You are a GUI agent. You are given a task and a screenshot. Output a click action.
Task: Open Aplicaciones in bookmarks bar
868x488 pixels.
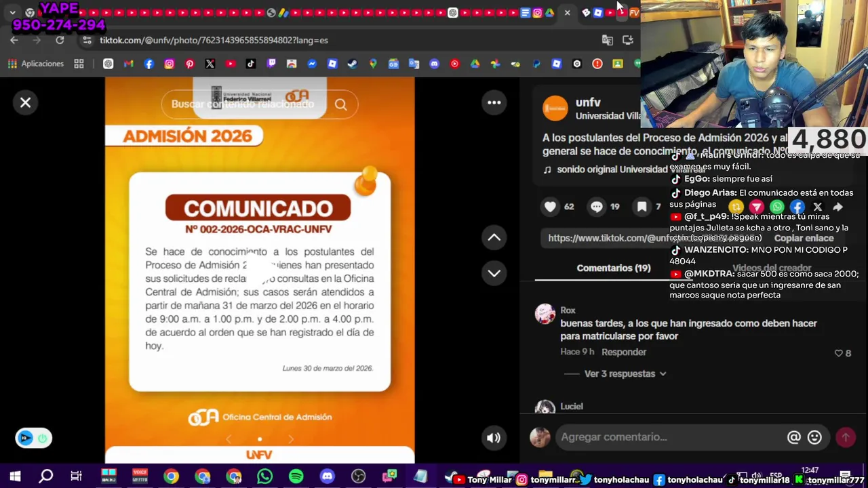click(x=36, y=64)
